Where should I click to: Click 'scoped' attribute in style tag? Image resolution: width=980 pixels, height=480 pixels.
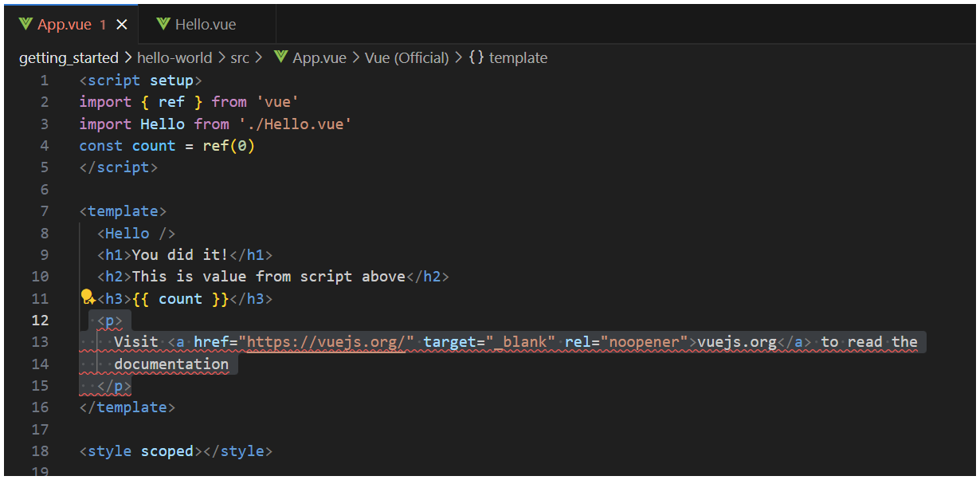pyautogui.click(x=167, y=451)
